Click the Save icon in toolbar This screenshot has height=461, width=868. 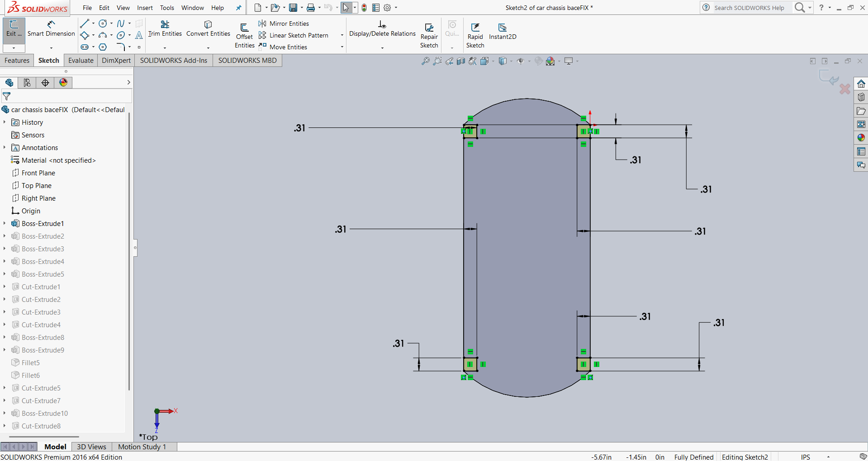[x=293, y=8]
